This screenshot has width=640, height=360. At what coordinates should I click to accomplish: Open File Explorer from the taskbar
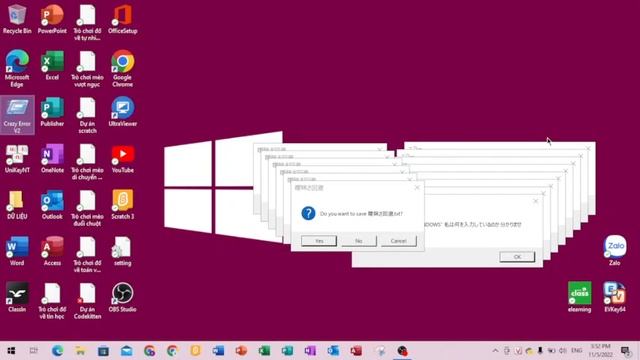point(80,351)
